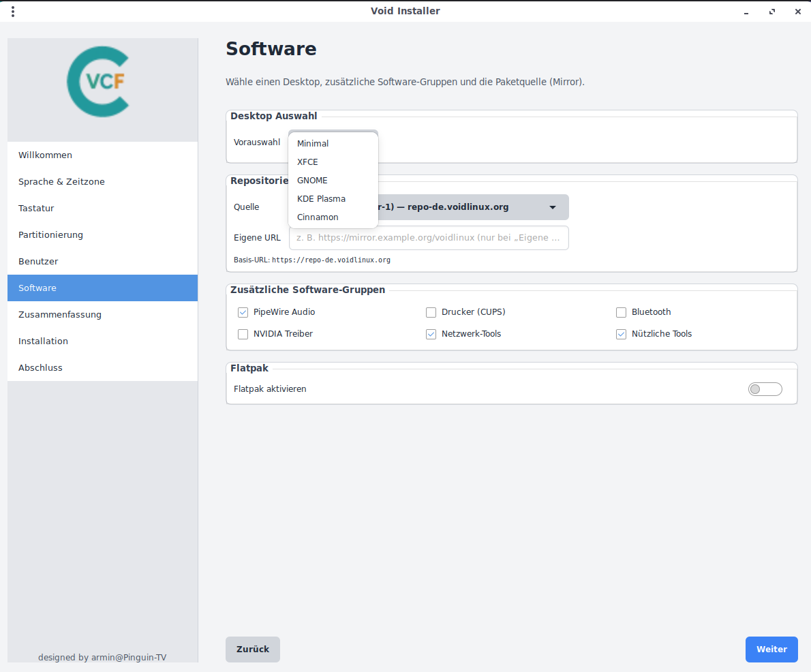Turn on Flatpak aktivieren switch
The height and width of the screenshot is (672, 811).
click(x=765, y=389)
